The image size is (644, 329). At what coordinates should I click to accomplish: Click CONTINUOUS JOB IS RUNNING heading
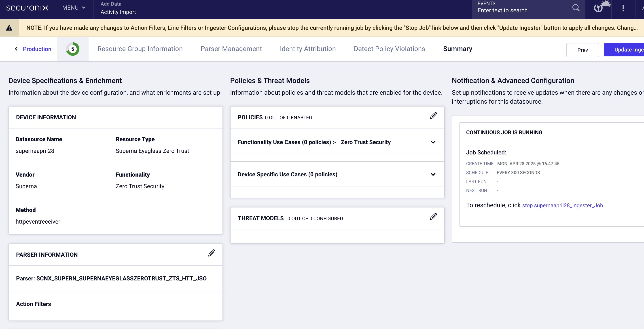(504, 132)
